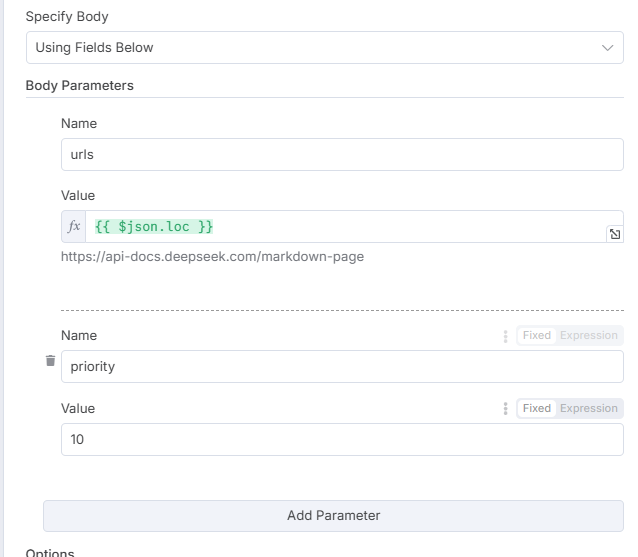Switch priority Name field to Fixed
This screenshot has width=638, height=557.
537,336
